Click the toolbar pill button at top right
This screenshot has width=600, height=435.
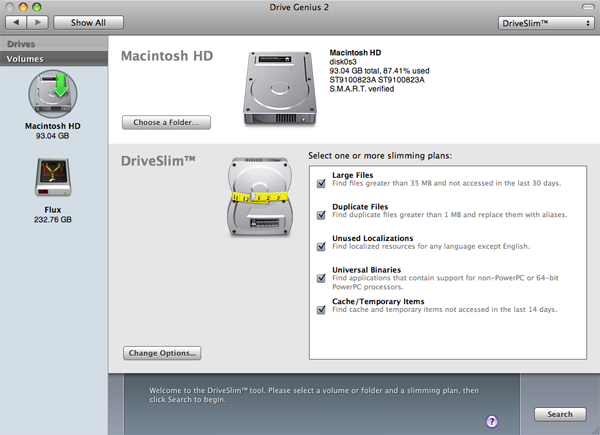click(588, 7)
